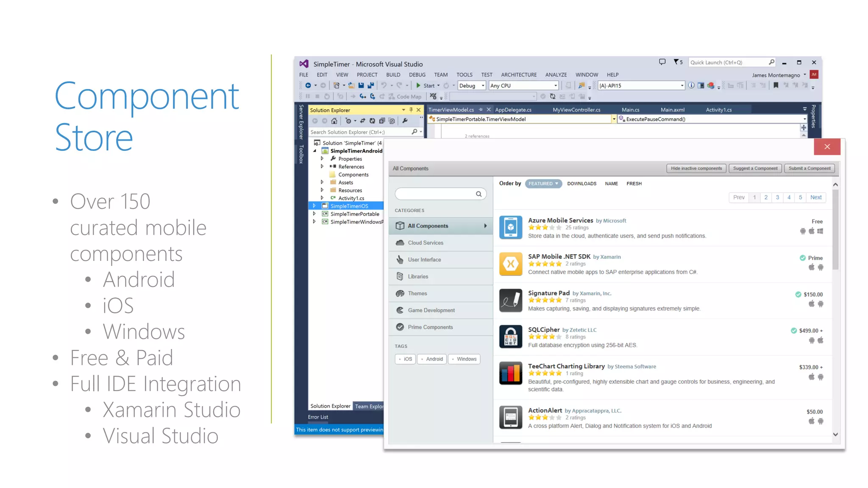Image resolution: width=868 pixels, height=488 pixels.
Task: Go to the Next results page
Action: 815,197
